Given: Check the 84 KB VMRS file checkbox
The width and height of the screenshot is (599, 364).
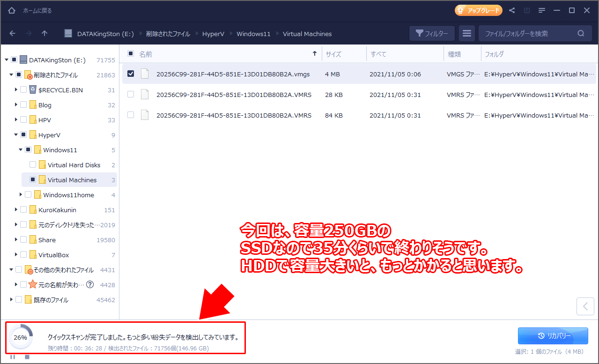Looking at the screenshot, I should 131,115.
